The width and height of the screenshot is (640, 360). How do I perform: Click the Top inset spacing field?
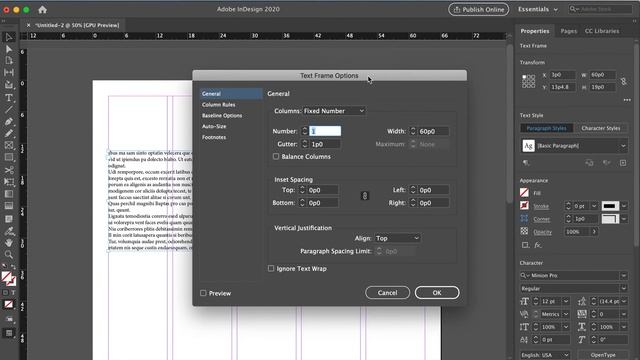coord(322,190)
